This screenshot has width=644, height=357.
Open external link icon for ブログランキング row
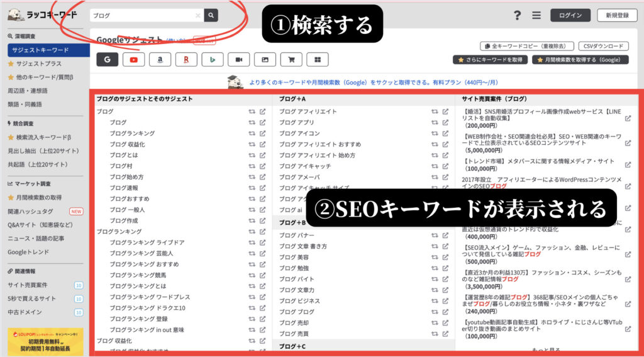(263, 133)
